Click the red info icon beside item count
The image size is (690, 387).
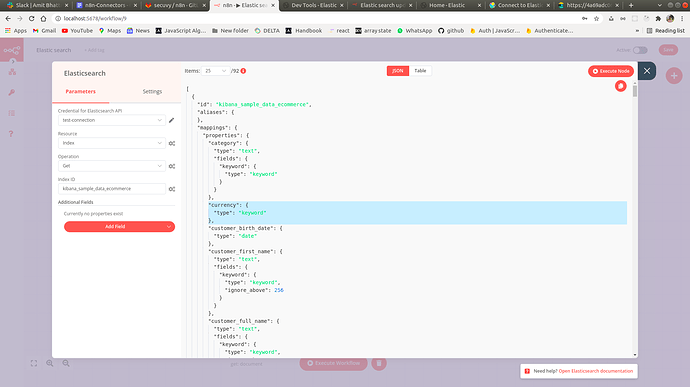pos(243,71)
